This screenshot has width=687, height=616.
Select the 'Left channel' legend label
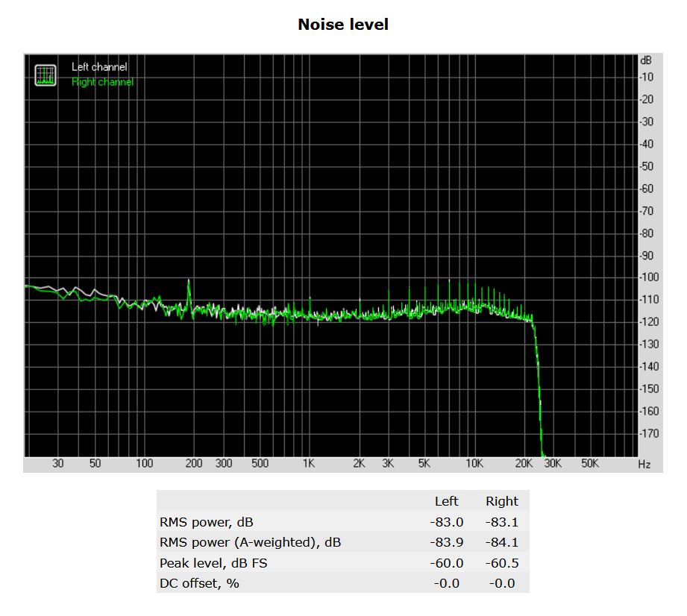point(99,67)
